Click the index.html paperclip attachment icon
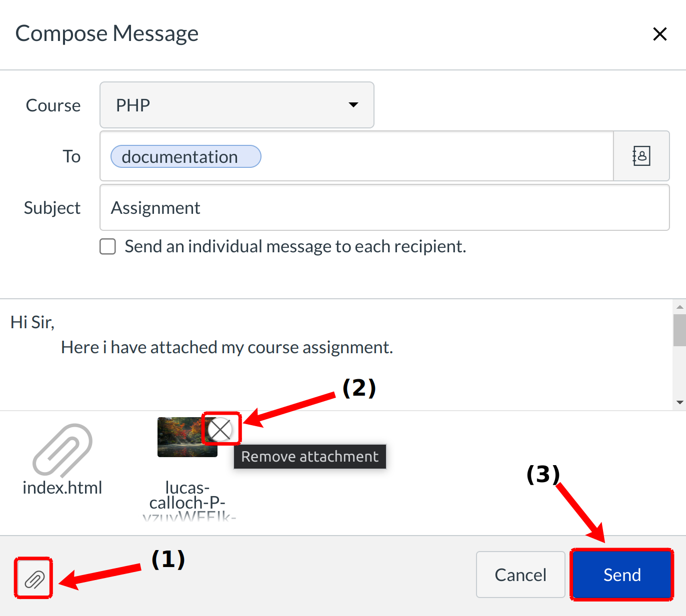This screenshot has height=616, width=686. coord(62,450)
